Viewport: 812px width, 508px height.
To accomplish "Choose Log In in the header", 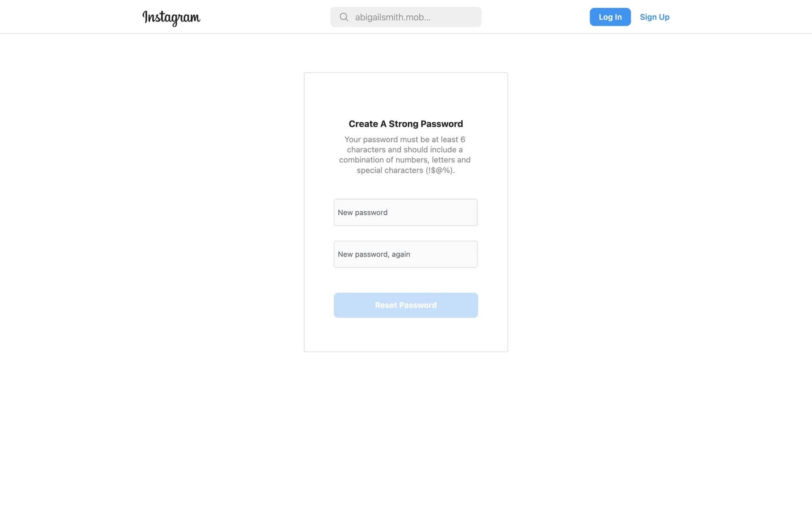I will point(610,17).
